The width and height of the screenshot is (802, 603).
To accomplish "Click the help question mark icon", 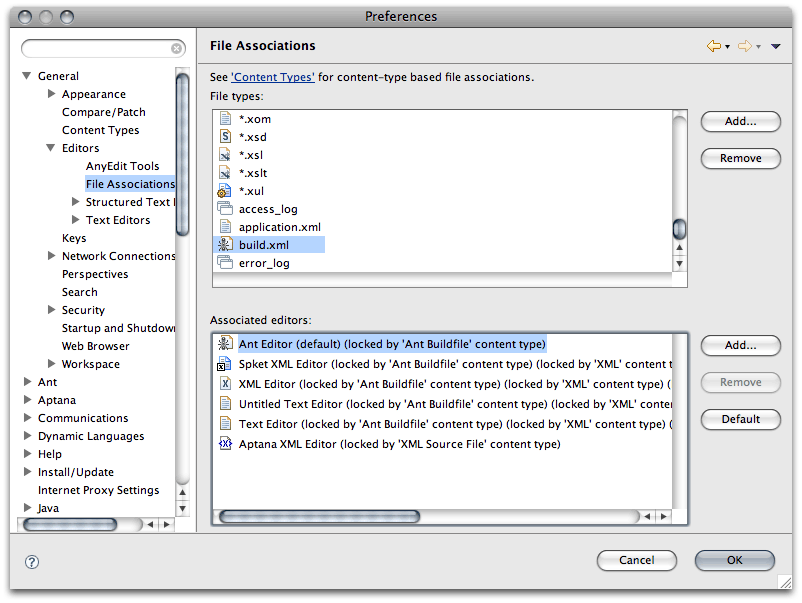I will coord(32,562).
